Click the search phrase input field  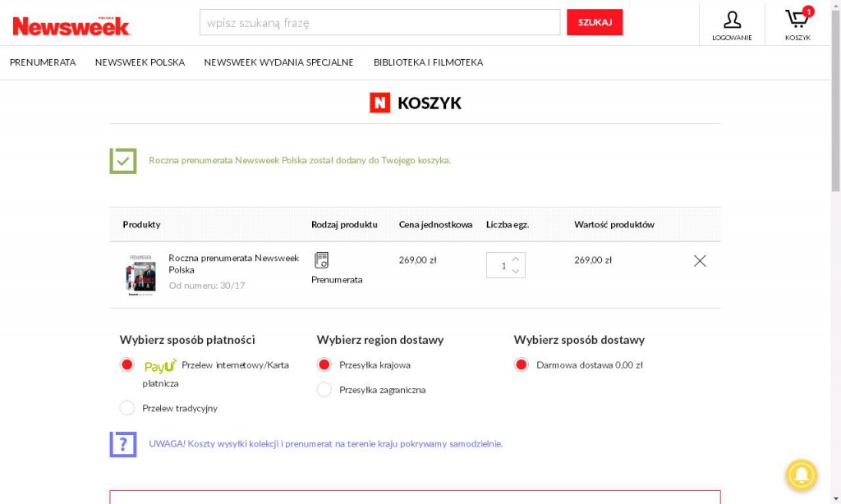[379, 23]
